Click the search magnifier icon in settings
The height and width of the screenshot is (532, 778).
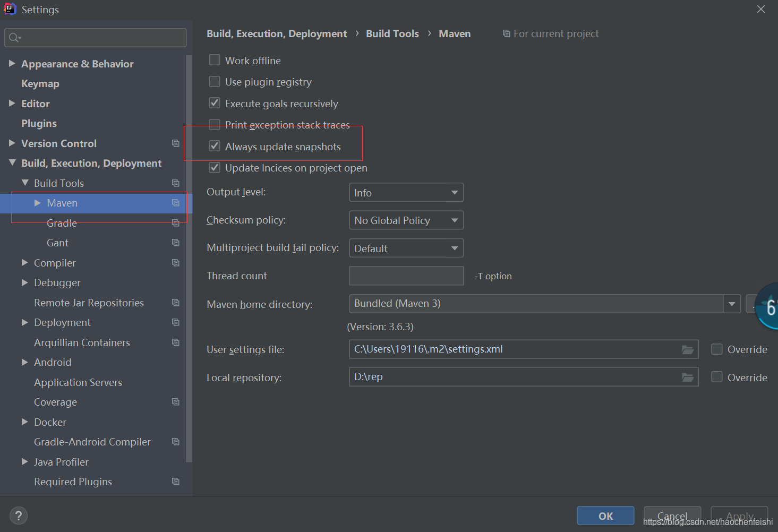[x=14, y=38]
